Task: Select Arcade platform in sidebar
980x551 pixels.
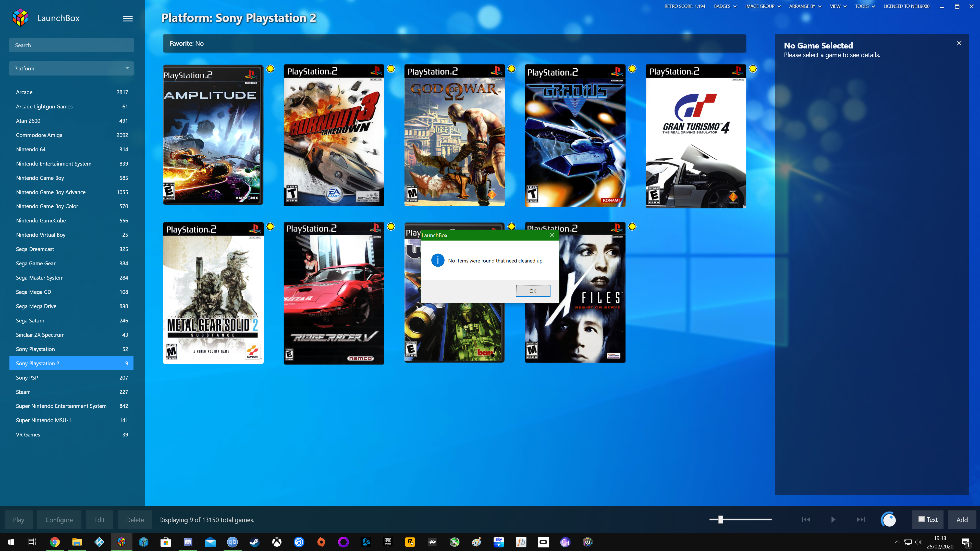Action: point(71,92)
